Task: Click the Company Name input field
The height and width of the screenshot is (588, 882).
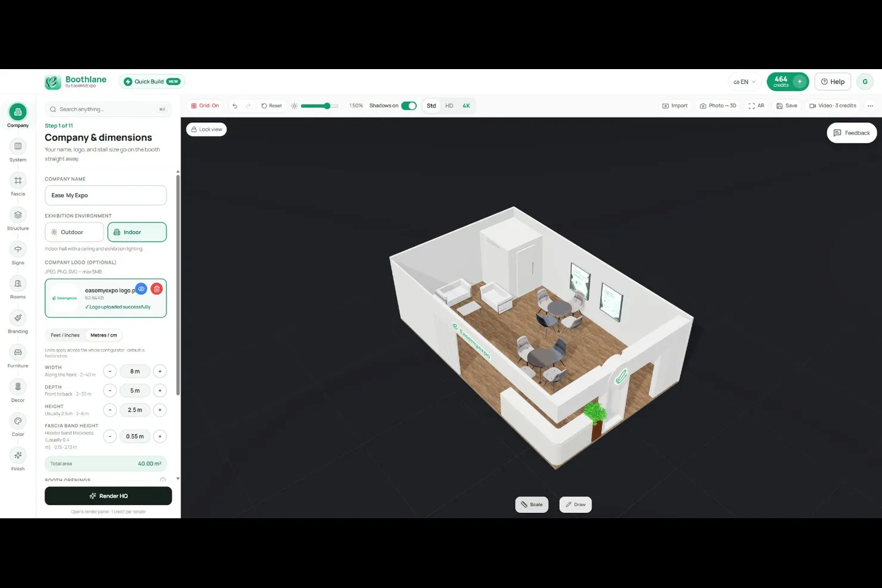Action: click(x=105, y=195)
